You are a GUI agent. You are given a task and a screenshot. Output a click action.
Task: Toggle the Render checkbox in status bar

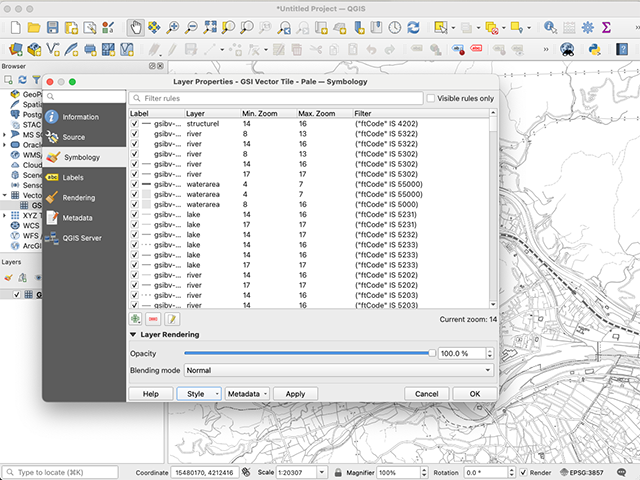[x=521, y=472]
